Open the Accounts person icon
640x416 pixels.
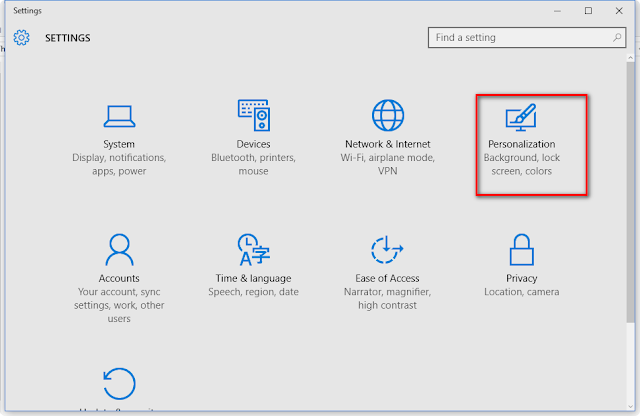119,249
